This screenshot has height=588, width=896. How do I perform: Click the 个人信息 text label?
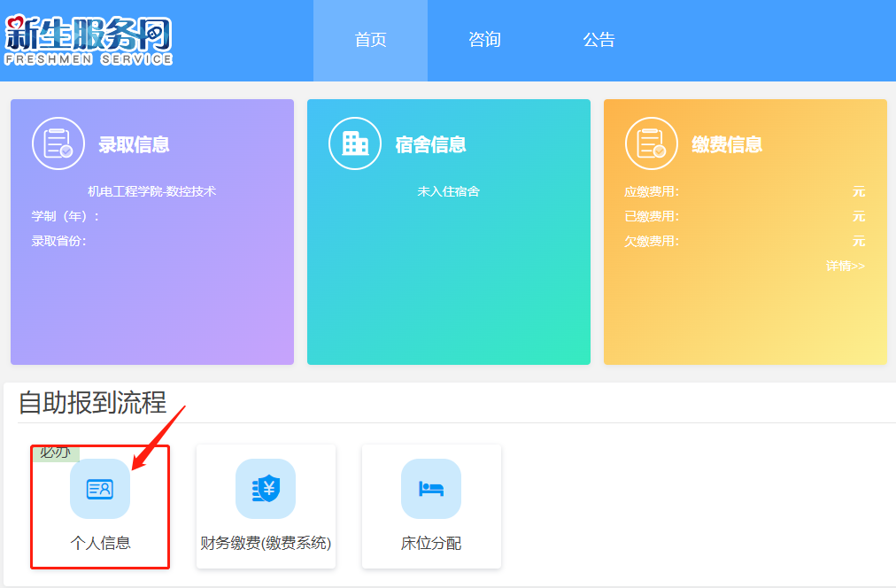100,543
